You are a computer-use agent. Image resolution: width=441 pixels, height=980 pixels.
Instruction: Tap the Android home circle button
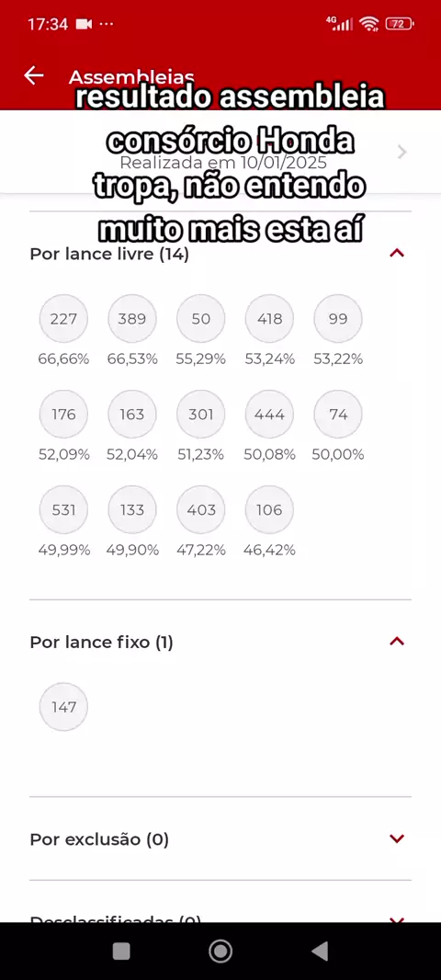[x=220, y=952]
